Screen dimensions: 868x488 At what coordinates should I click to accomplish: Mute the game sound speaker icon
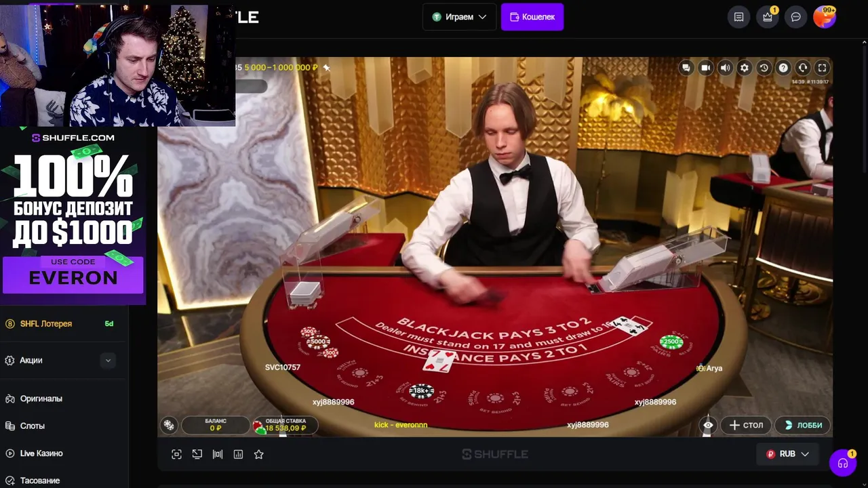point(725,68)
